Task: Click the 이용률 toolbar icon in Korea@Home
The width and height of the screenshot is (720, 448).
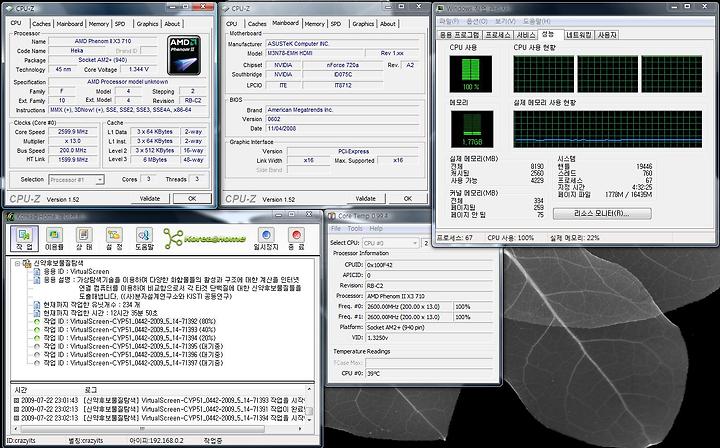Action: point(54,238)
